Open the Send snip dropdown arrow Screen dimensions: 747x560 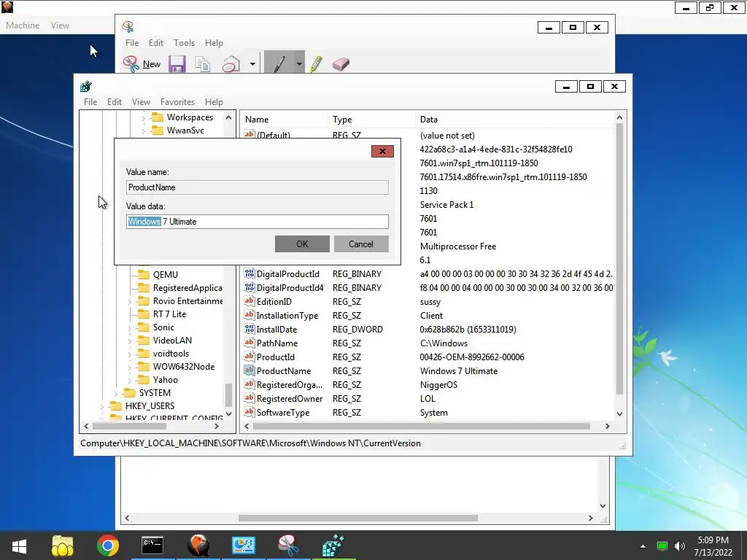pyautogui.click(x=252, y=64)
